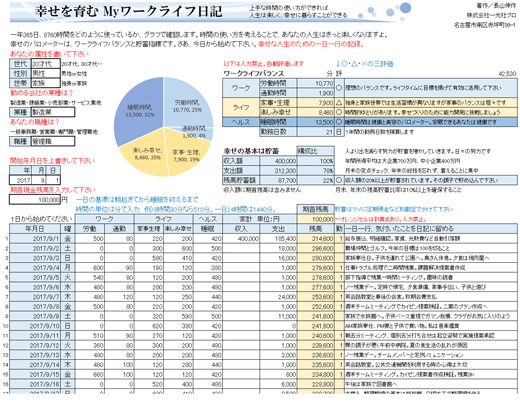
Task: Select the 職種 input cell showing 管理職
Action: (53, 141)
